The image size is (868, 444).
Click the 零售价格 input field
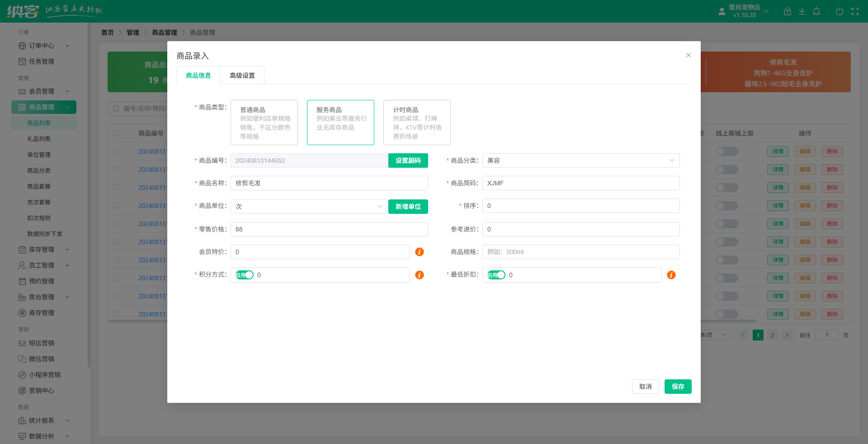coord(329,229)
